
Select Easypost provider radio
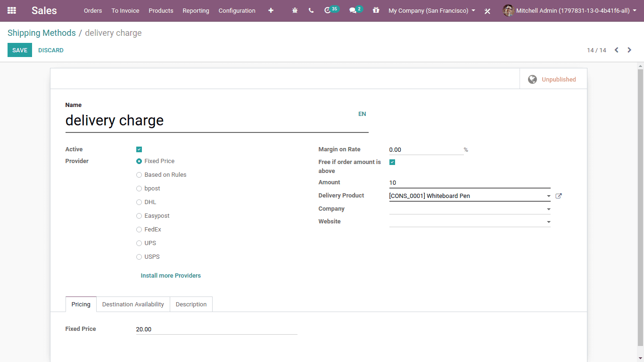tap(139, 216)
